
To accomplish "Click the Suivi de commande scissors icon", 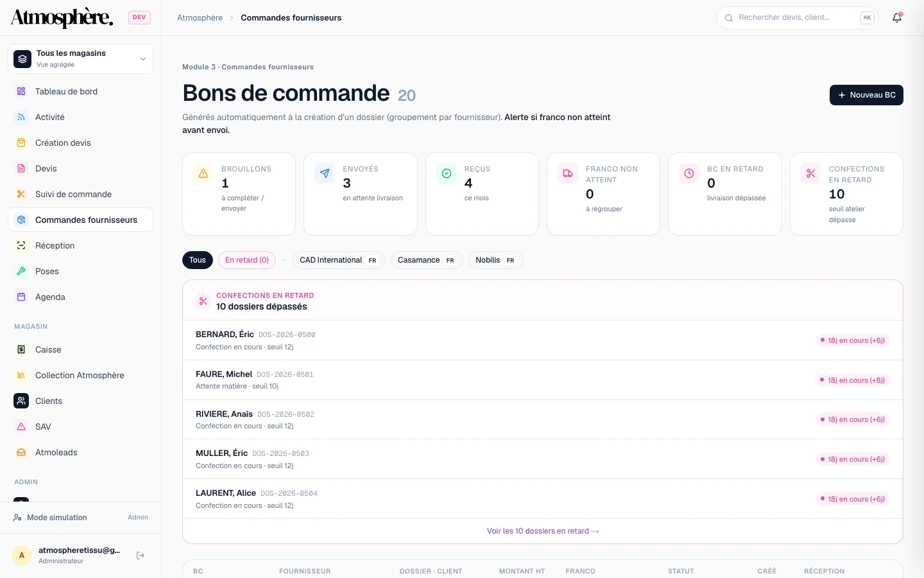I will [x=21, y=194].
